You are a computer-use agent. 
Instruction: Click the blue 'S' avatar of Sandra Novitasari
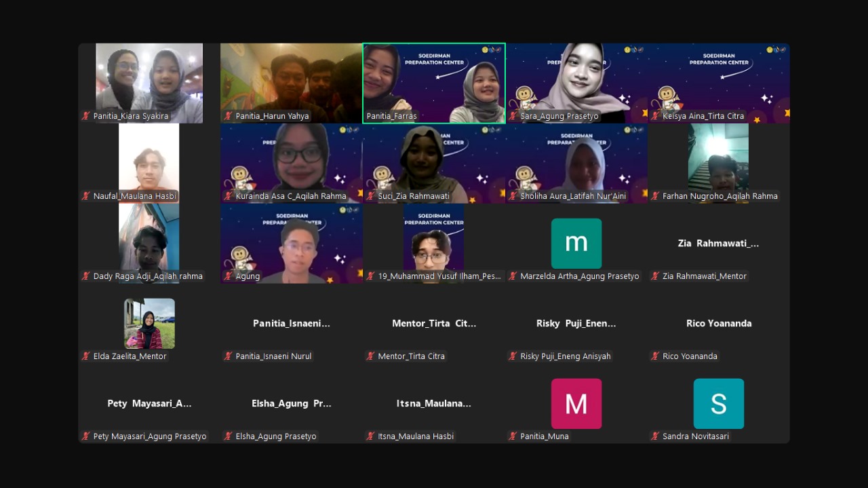[718, 403]
